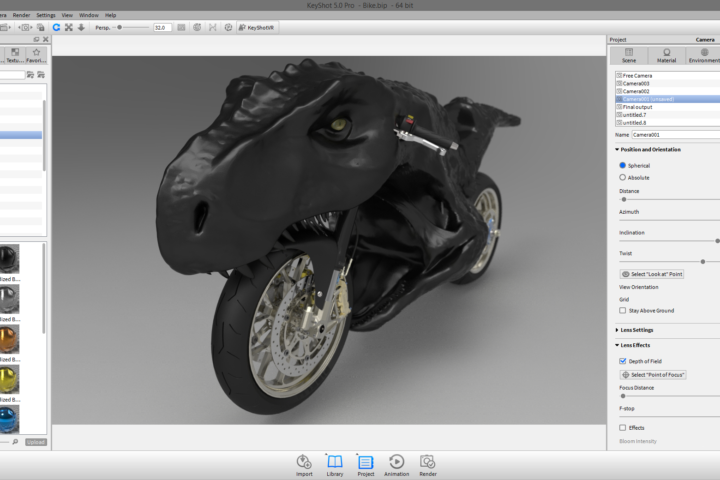Close the library panel with X icon
The height and width of the screenshot is (480, 720).
45,40
